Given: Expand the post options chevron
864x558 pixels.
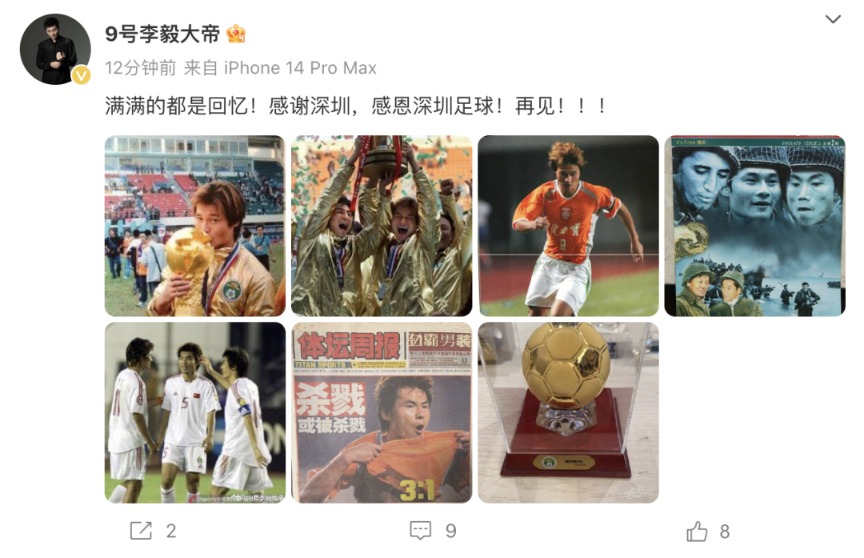Looking at the screenshot, I should coord(833,19).
